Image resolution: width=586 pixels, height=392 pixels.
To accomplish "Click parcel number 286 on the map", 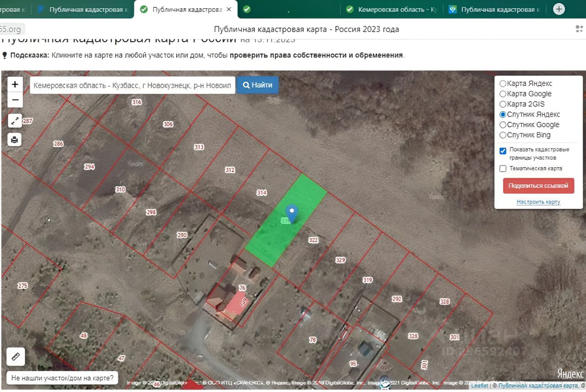I will [58, 144].
